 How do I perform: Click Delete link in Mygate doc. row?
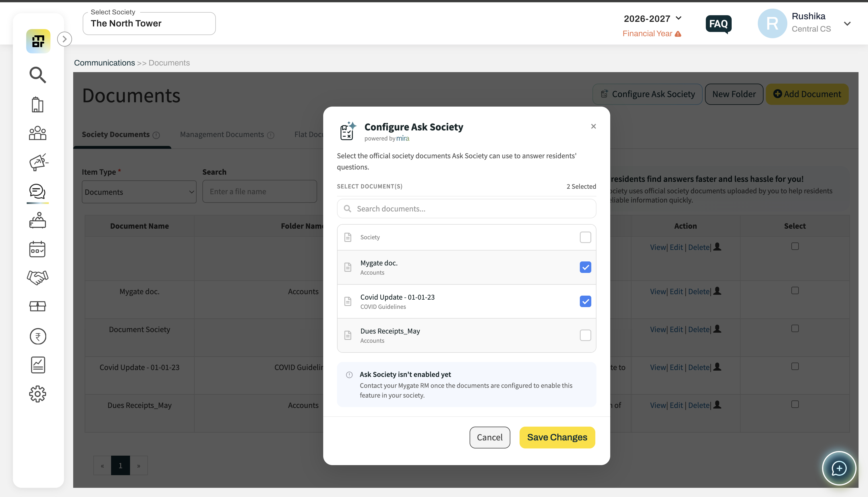click(698, 292)
